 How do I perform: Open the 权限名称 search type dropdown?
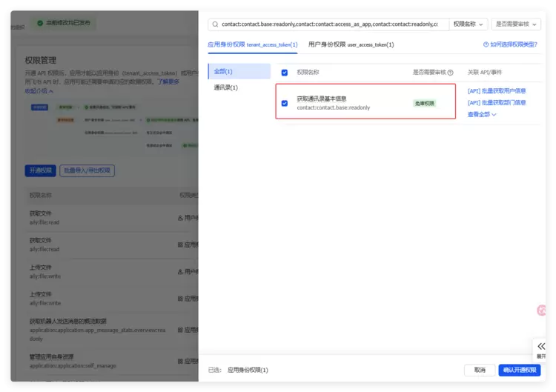coord(469,24)
